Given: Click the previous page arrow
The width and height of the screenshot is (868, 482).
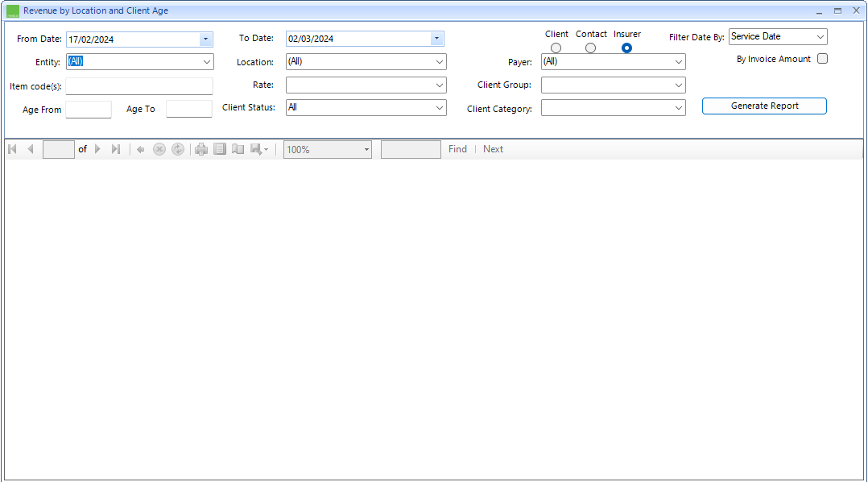Looking at the screenshot, I should (x=31, y=149).
